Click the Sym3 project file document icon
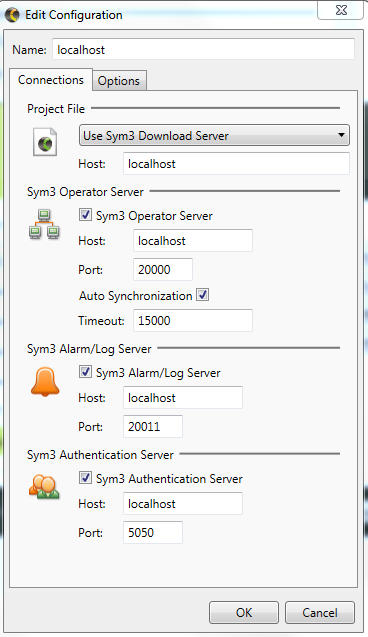The image size is (368, 637). coord(45,142)
